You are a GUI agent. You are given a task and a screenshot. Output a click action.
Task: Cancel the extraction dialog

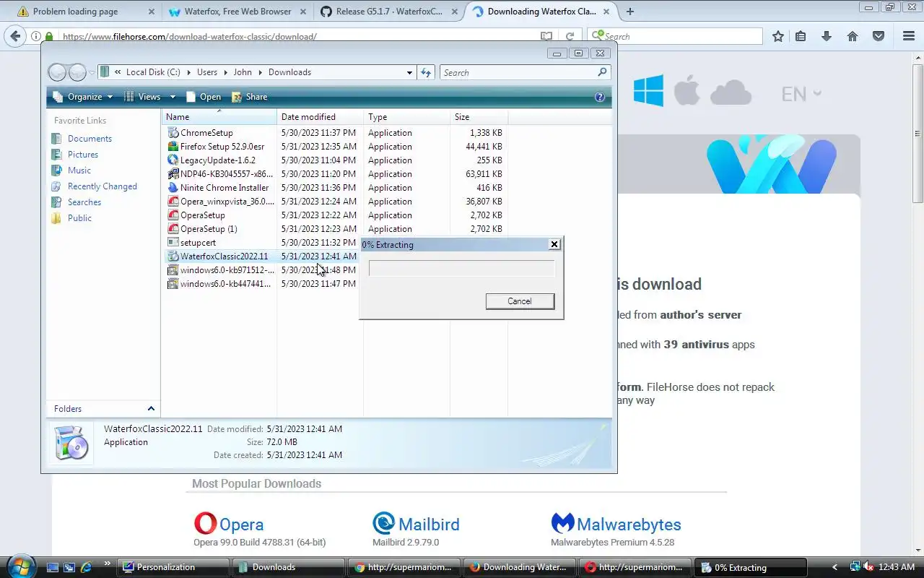tap(520, 301)
